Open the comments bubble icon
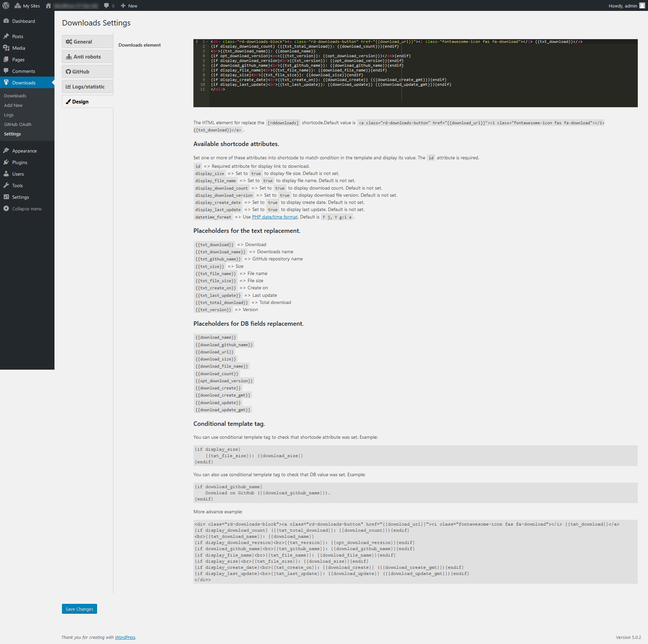 (107, 6)
